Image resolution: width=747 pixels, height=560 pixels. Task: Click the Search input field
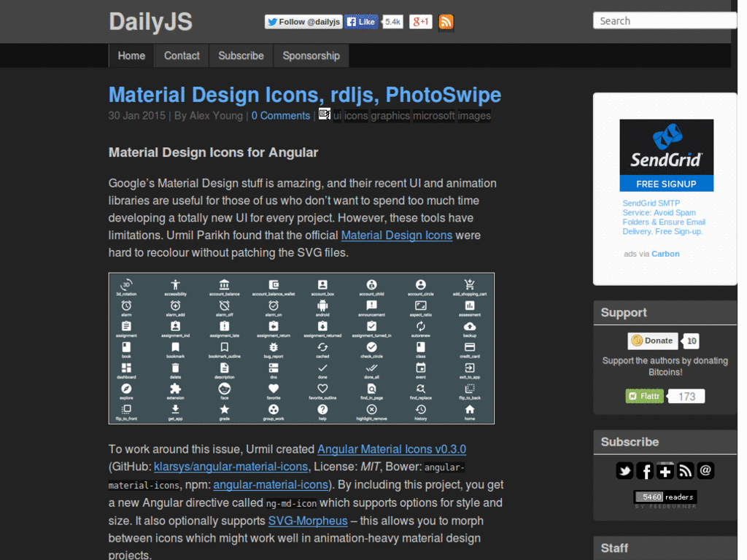coord(665,21)
